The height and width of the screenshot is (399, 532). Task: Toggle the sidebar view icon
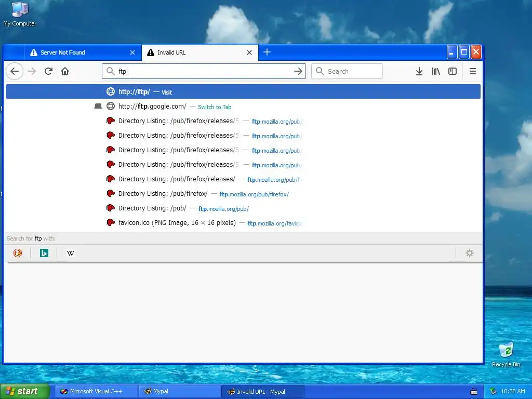453,71
